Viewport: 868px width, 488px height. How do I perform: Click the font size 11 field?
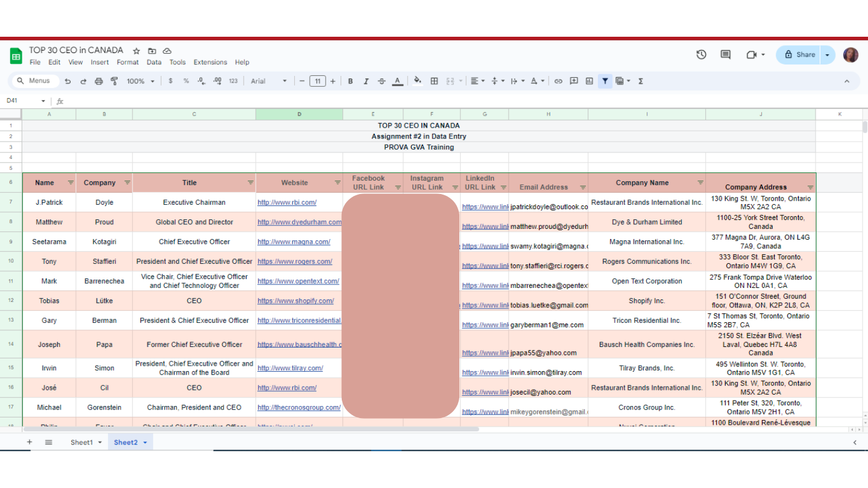pos(318,81)
